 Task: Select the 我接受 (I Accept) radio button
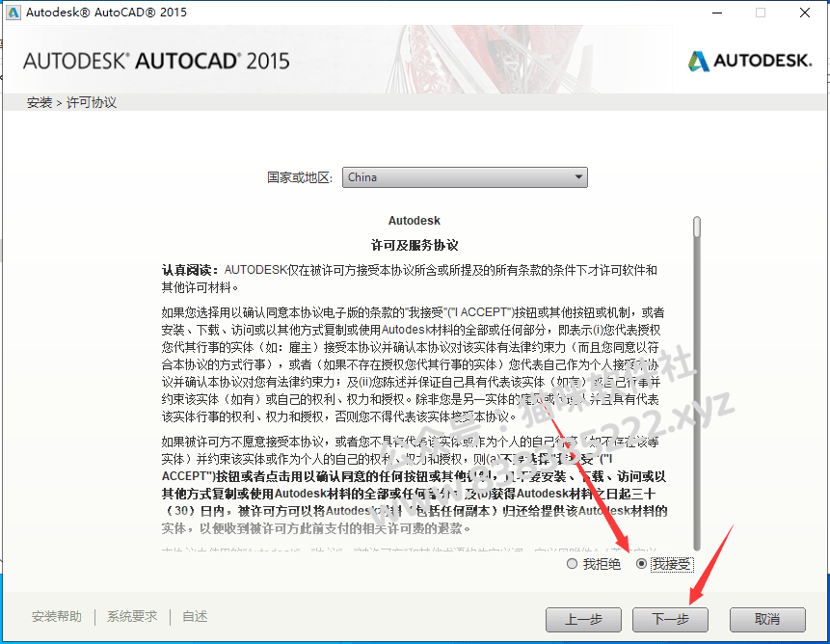tap(641, 564)
